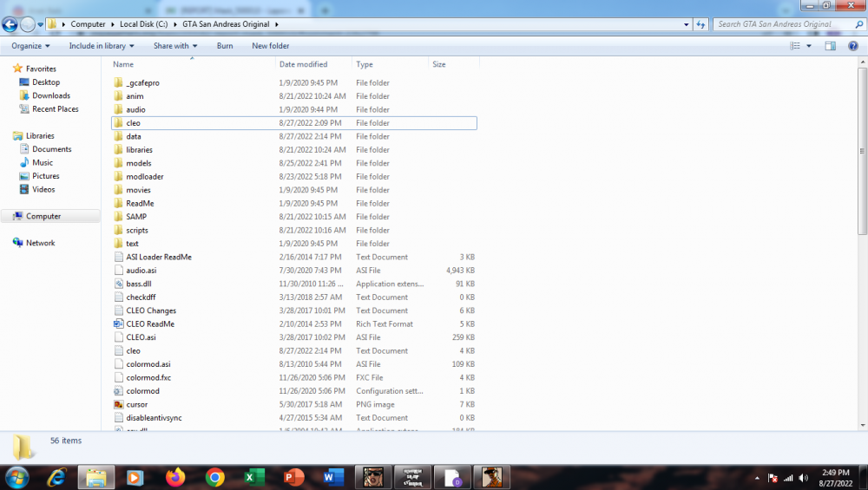Open the Pictures library
Viewport: 868px width, 490px height.
coord(45,176)
